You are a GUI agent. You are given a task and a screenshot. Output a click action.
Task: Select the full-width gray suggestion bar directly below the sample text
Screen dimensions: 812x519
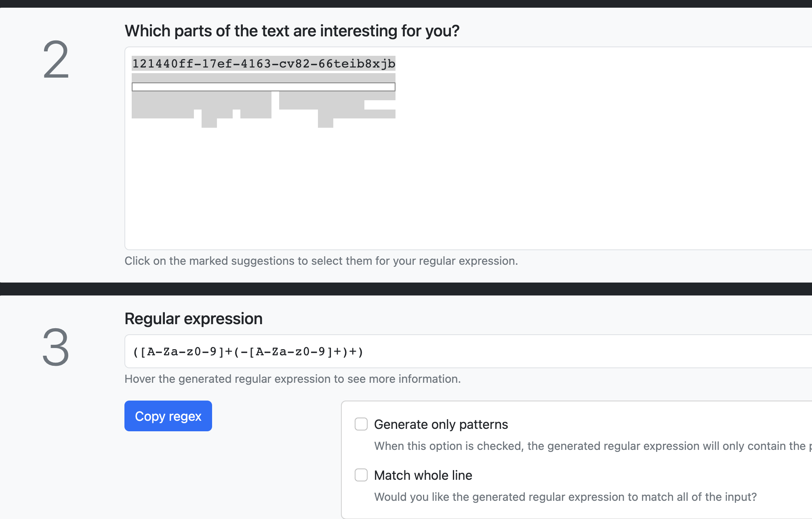point(263,78)
